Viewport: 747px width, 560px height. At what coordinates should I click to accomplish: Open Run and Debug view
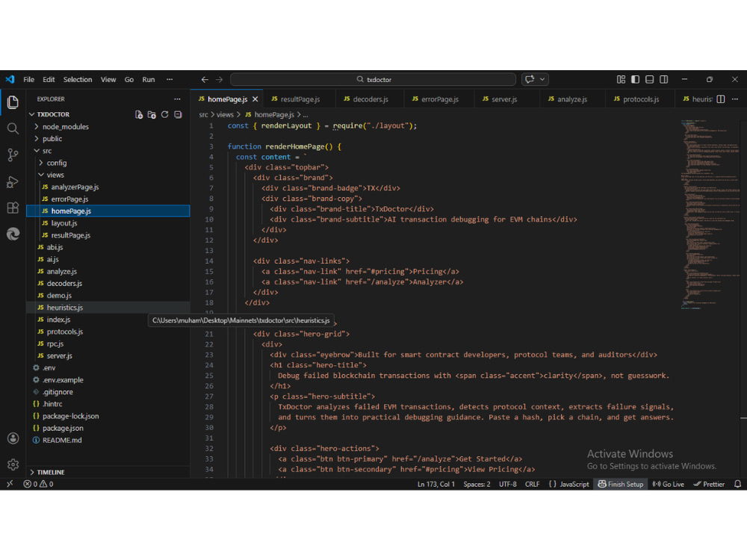click(13, 181)
